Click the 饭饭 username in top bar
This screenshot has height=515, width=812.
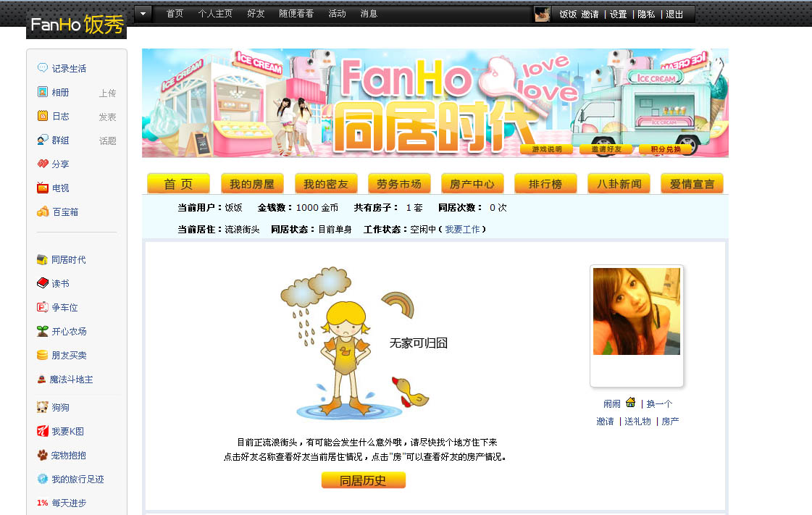568,14
